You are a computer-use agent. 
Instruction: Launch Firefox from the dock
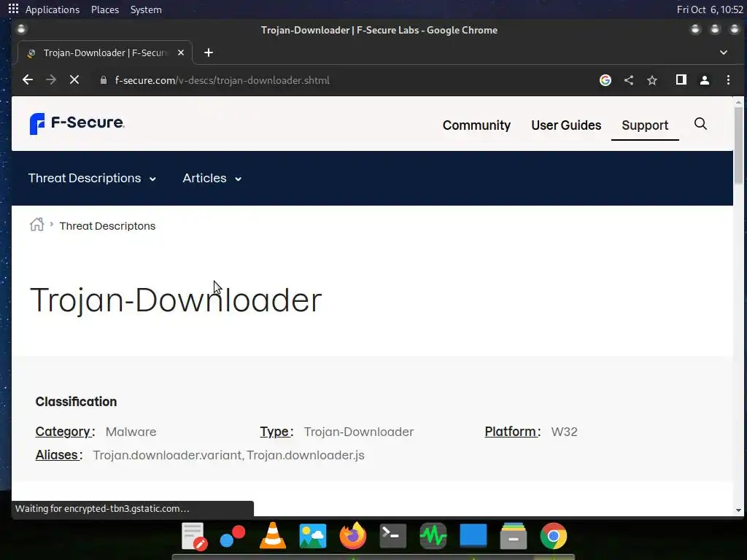tap(353, 536)
